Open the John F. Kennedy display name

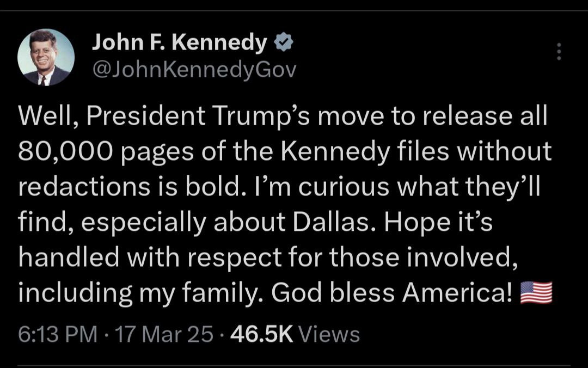(180, 42)
